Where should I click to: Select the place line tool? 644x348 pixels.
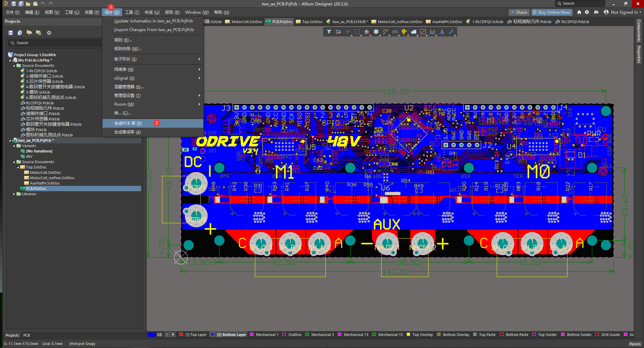(x=451, y=32)
